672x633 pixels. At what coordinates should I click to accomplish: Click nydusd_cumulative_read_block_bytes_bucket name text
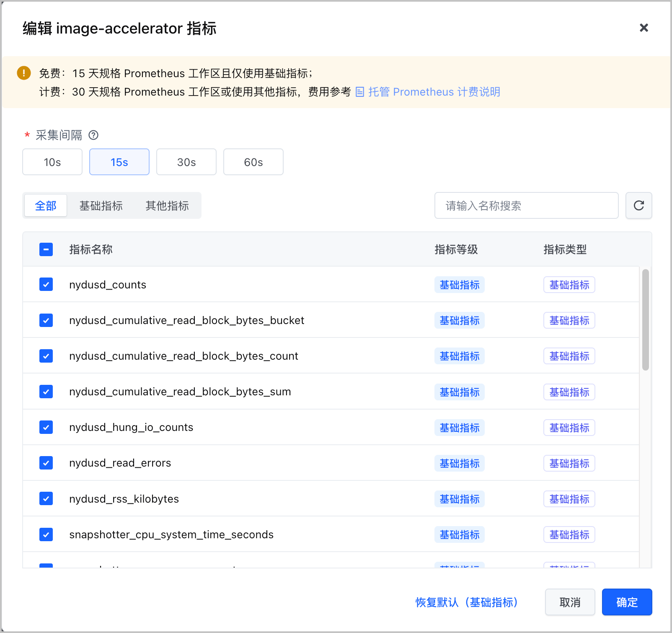click(186, 320)
